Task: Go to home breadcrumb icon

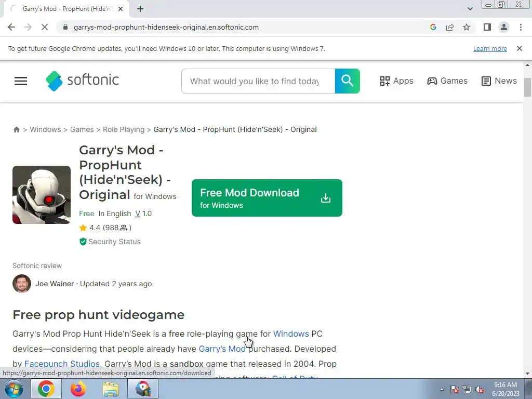Action: (x=16, y=129)
